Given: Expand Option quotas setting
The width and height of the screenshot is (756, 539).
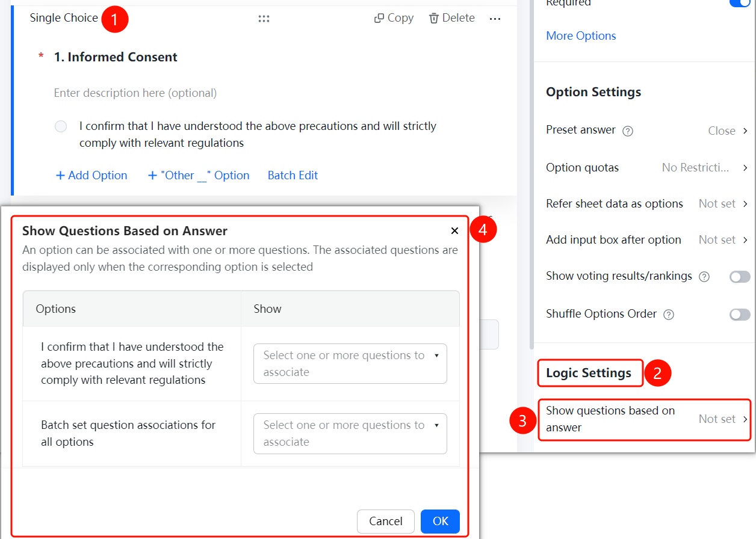Looking at the screenshot, I should coord(647,167).
